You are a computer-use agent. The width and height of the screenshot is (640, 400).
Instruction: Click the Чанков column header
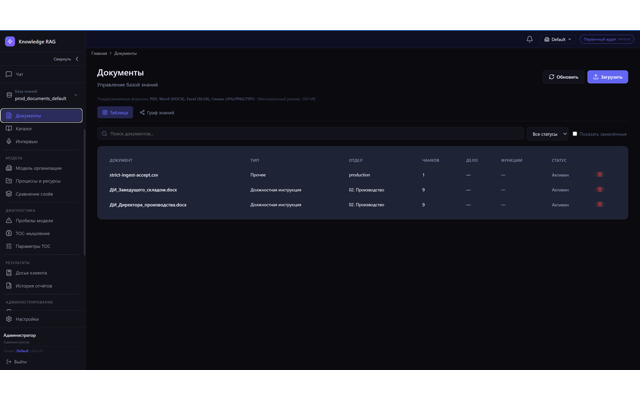pyautogui.click(x=430, y=160)
